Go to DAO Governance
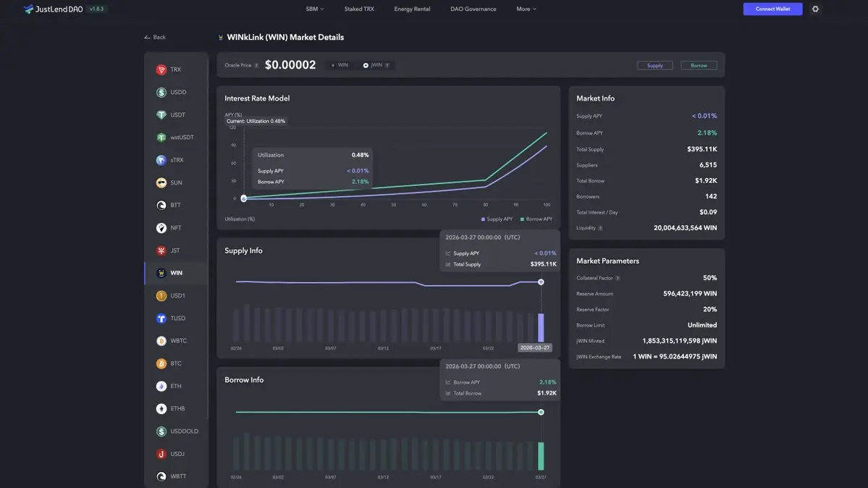Image resolution: width=868 pixels, height=488 pixels. click(473, 9)
